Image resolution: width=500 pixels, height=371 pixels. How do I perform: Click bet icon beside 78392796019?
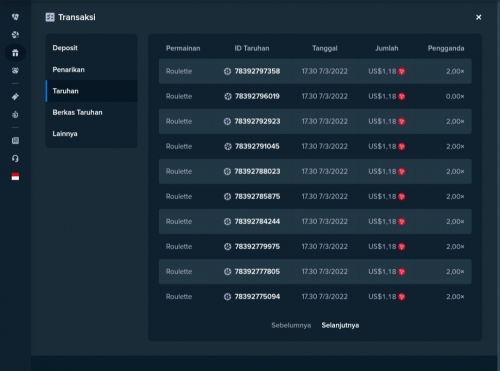pyautogui.click(x=227, y=96)
